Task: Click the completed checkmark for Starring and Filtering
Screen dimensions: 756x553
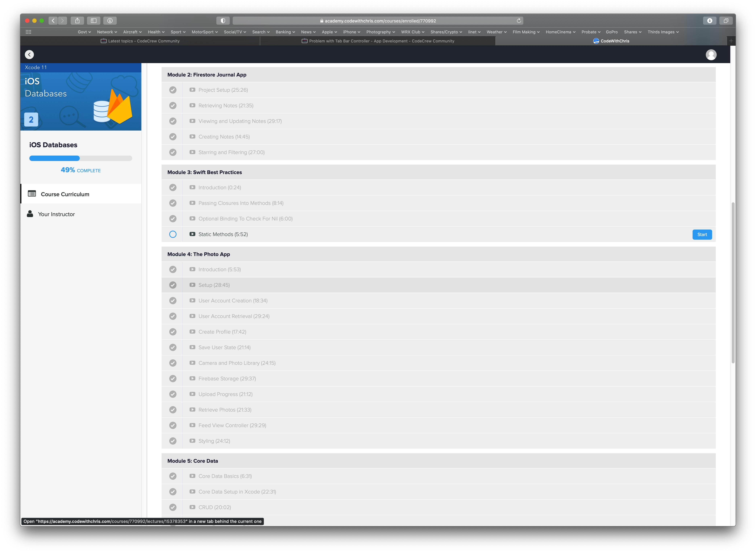Action: pos(173,152)
